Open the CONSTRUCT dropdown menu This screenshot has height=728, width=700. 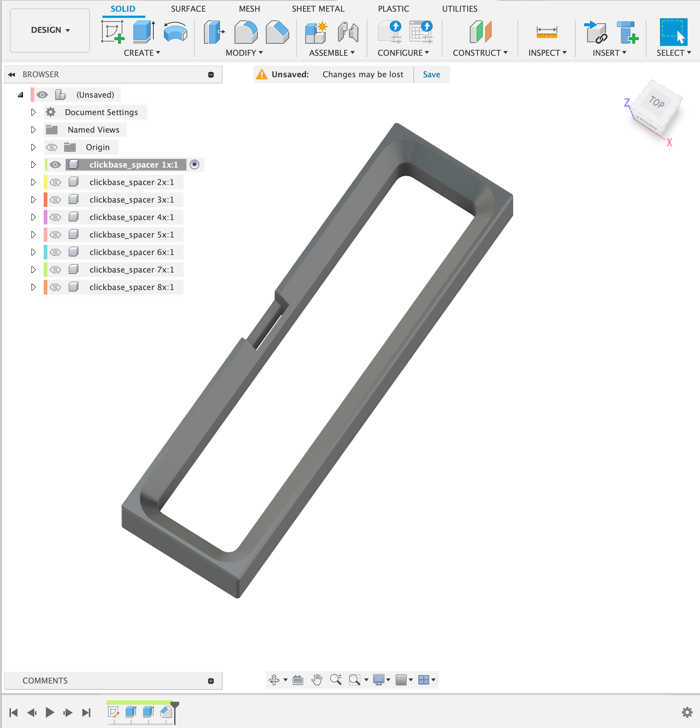pos(480,53)
